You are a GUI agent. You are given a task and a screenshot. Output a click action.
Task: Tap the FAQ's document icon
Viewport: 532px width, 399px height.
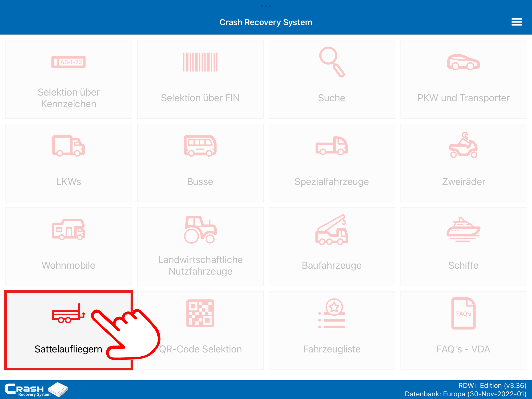463,313
